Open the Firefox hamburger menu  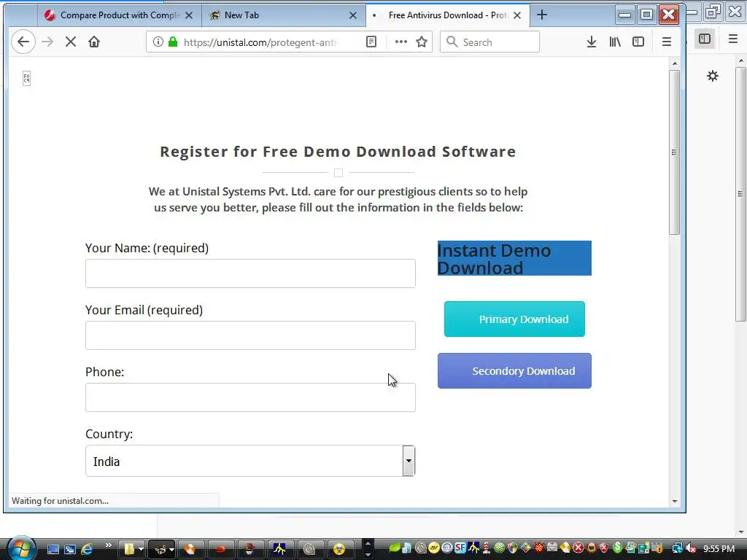[x=667, y=42]
